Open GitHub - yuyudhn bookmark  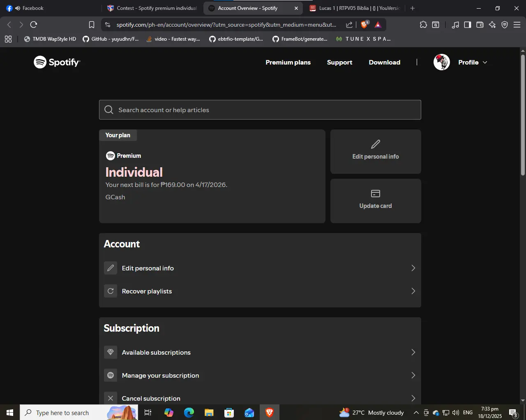tap(111, 39)
